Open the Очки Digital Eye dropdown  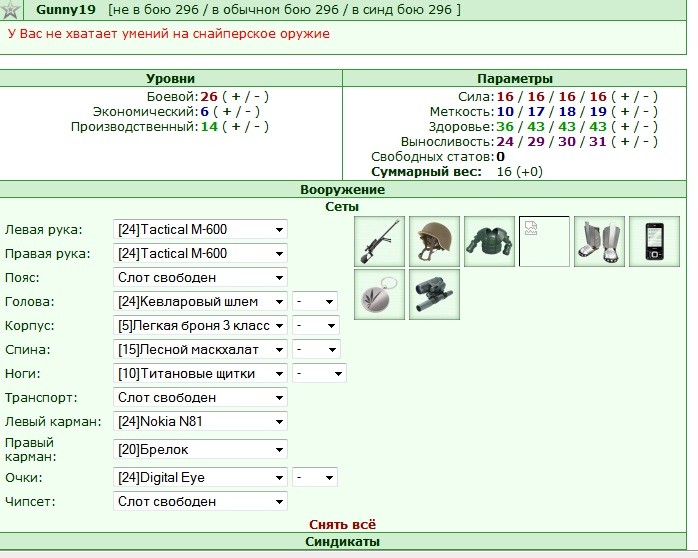pos(200,478)
